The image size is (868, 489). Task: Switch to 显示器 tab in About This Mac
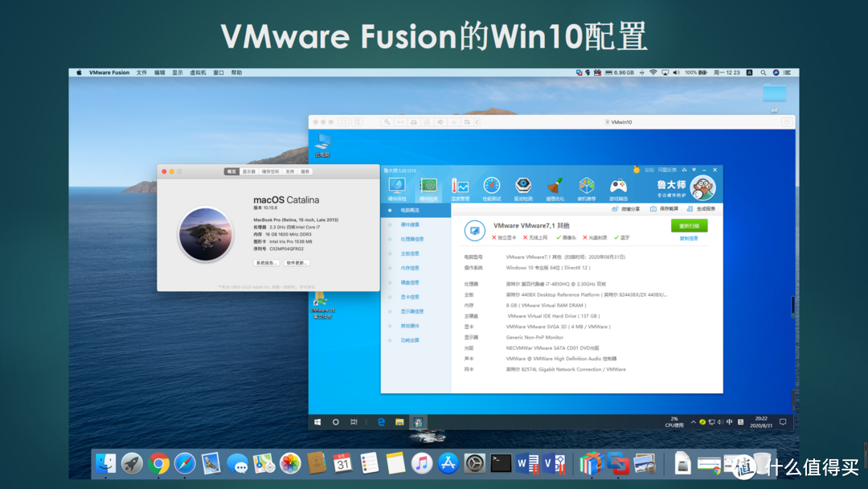coord(249,171)
